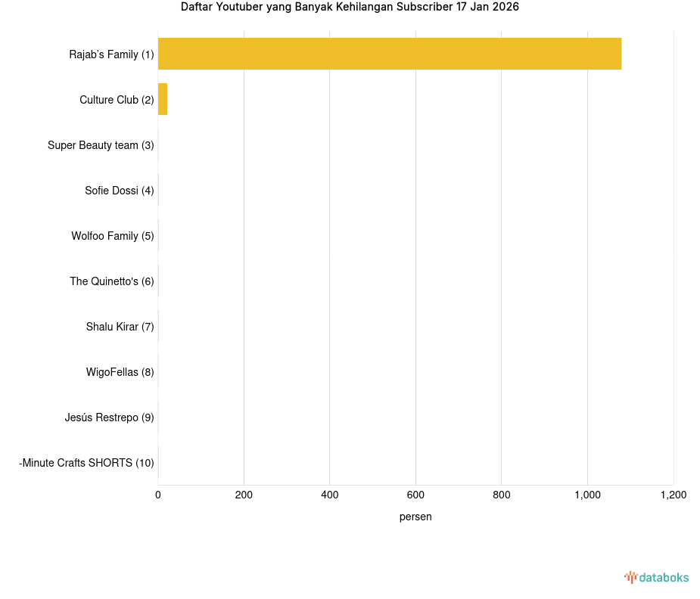The image size is (700, 599).
Task: Click the Jesús Restrepo (9) label
Action: (109, 417)
